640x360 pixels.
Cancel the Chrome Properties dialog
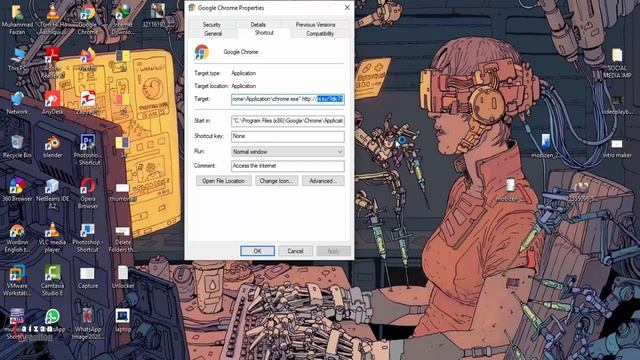pyautogui.click(x=295, y=251)
